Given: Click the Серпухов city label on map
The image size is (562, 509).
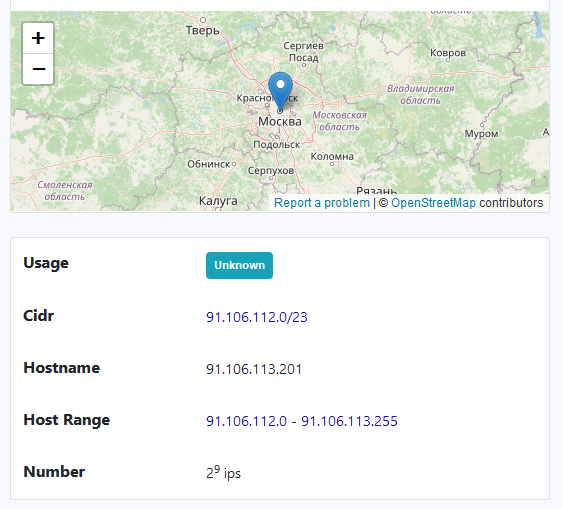Looking at the screenshot, I should click(271, 170).
